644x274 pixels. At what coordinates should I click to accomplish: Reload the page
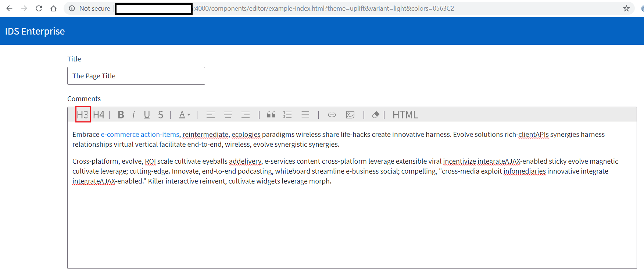[39, 8]
